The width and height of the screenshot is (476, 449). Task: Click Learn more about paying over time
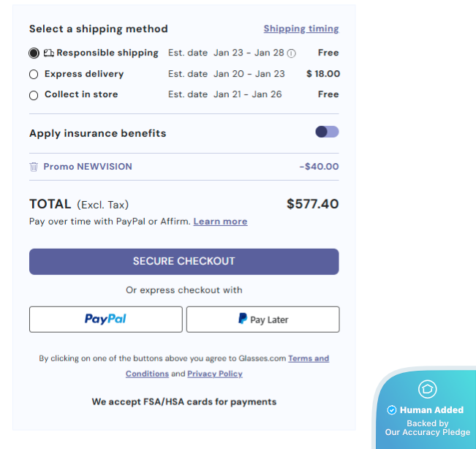[220, 222]
